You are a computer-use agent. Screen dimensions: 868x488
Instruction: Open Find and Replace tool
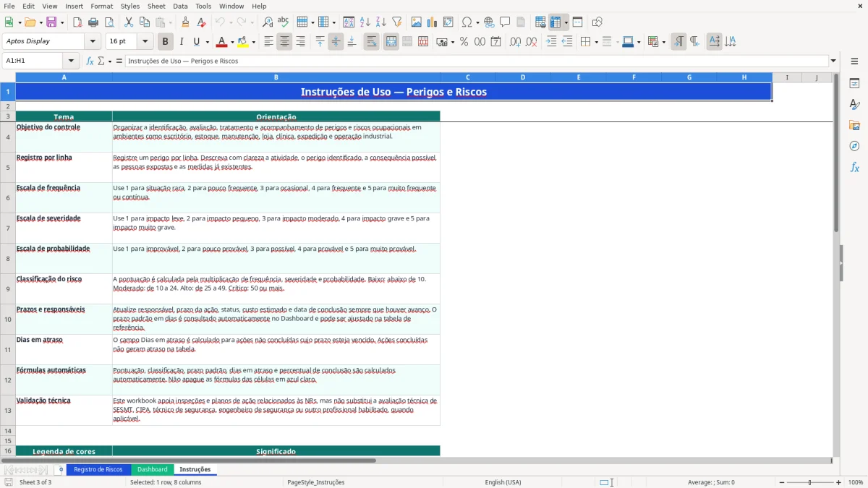click(268, 22)
